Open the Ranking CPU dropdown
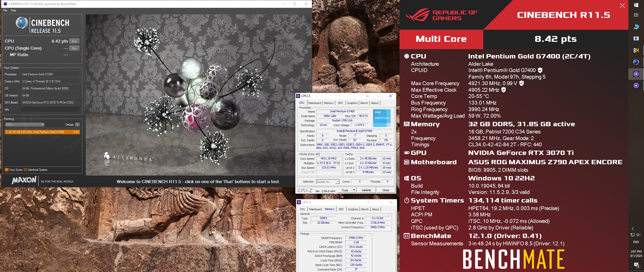The width and height of the screenshot is (644, 272). point(25,125)
